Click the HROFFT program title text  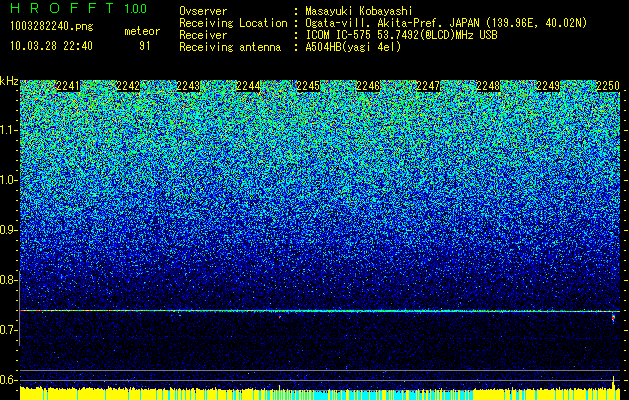coord(63,8)
